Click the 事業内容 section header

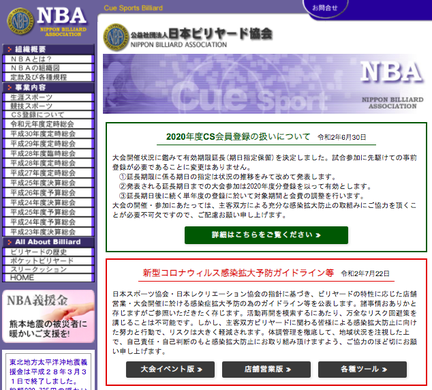pos(48,88)
